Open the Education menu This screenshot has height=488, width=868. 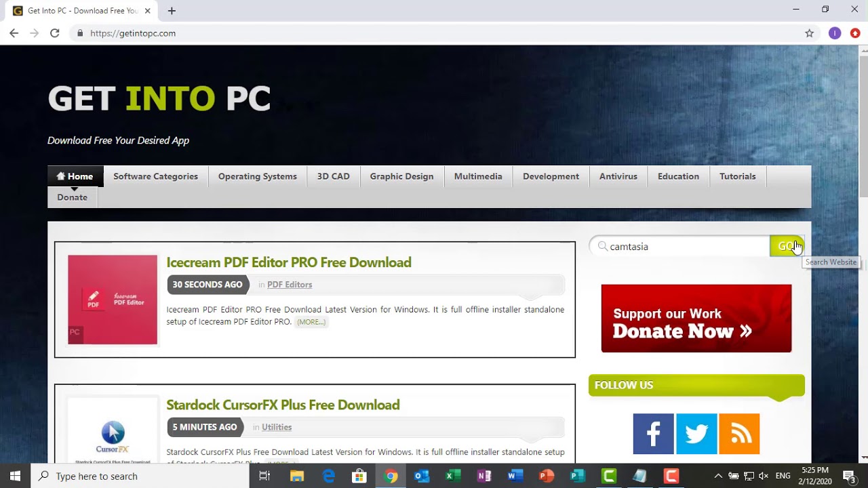678,176
